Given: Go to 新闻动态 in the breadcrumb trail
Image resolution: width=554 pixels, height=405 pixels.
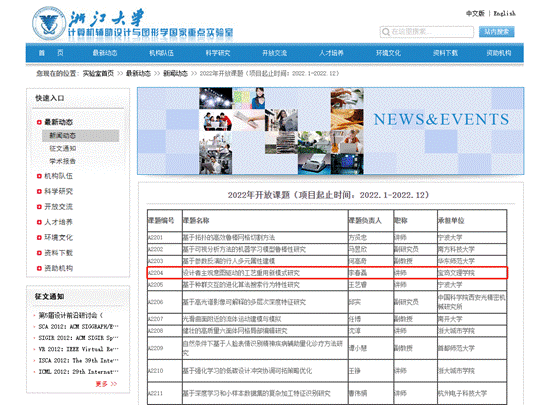Looking at the screenshot, I should pos(175,74).
